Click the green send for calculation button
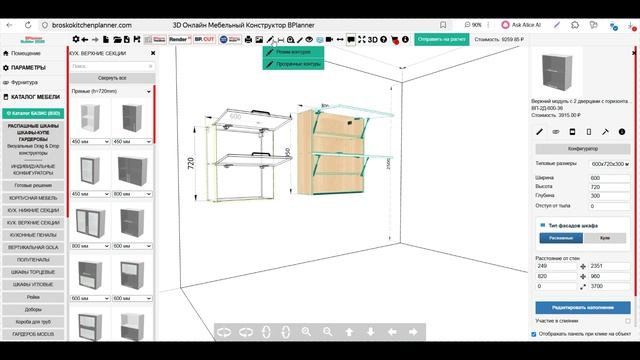Screen dimensions: 640x360 (442, 40)
